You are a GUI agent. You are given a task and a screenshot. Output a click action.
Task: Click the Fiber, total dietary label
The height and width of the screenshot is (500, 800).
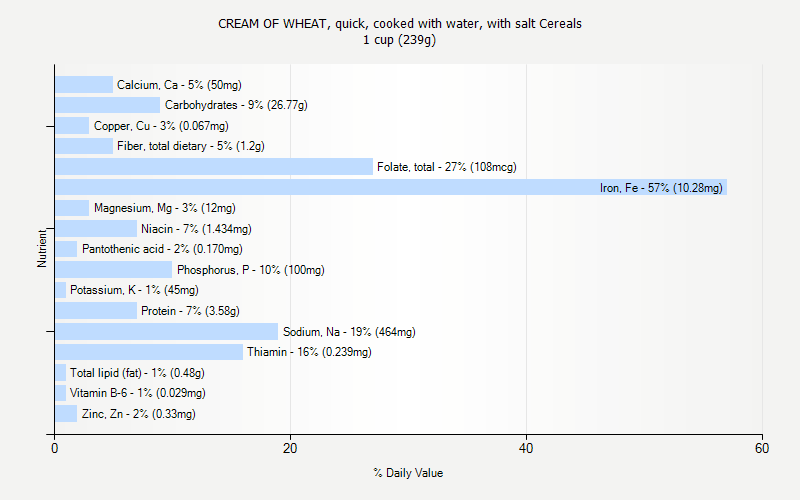pos(190,146)
